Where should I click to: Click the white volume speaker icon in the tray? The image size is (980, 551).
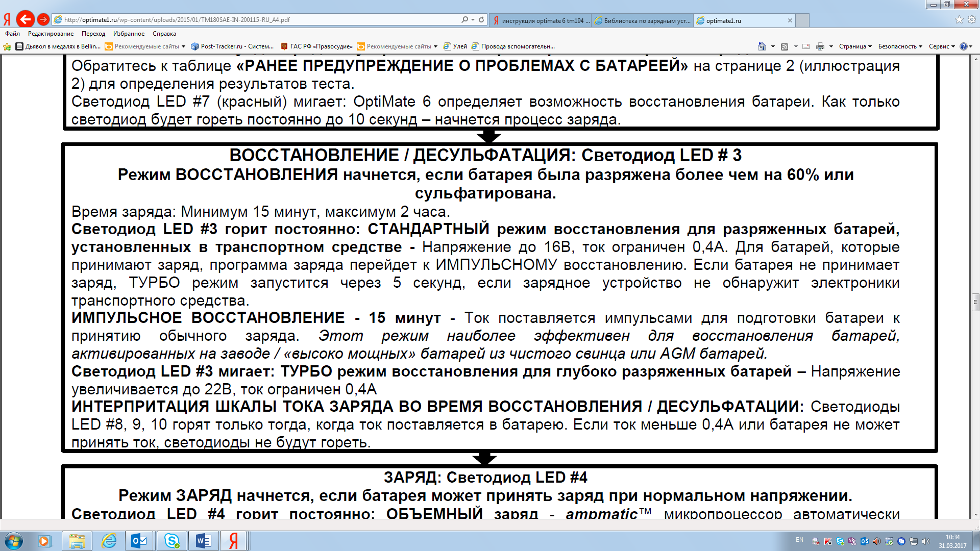coord(925,541)
